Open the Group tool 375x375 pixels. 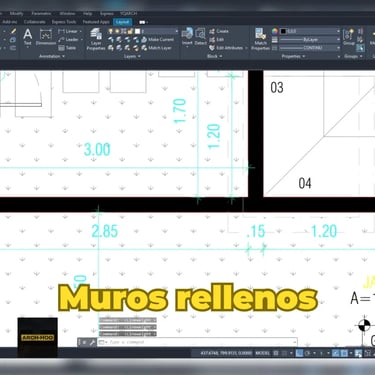[x=349, y=37]
